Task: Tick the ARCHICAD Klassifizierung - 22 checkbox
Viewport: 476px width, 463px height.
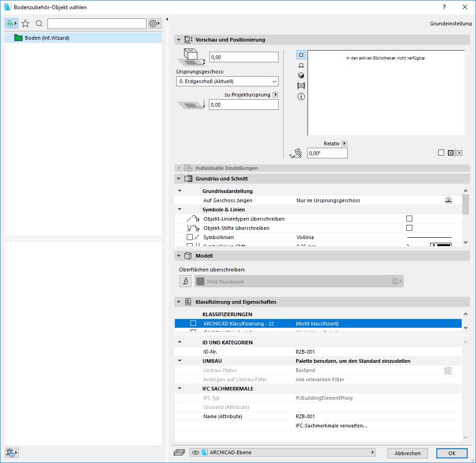Action: click(x=193, y=323)
